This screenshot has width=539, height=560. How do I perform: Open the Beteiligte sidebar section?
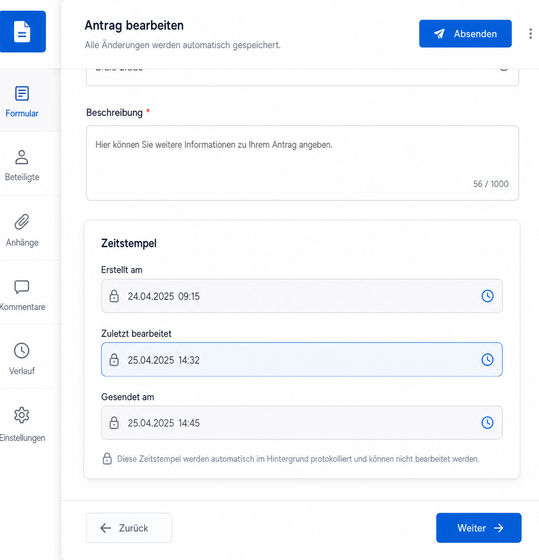pyautogui.click(x=22, y=165)
